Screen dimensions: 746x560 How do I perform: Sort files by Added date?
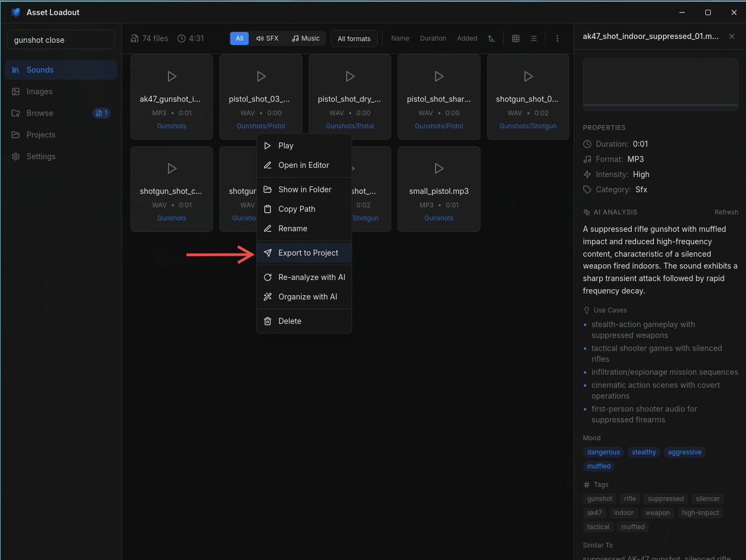pyautogui.click(x=467, y=38)
